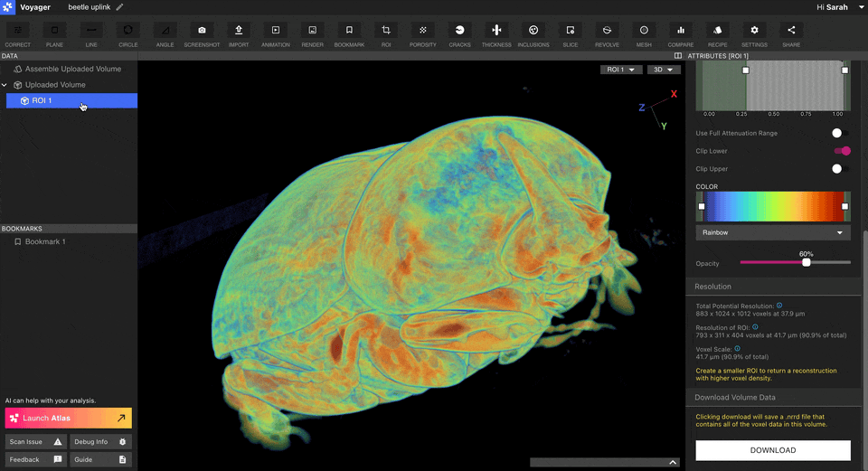Select Assemble Uploaded Volume item

(x=72, y=69)
